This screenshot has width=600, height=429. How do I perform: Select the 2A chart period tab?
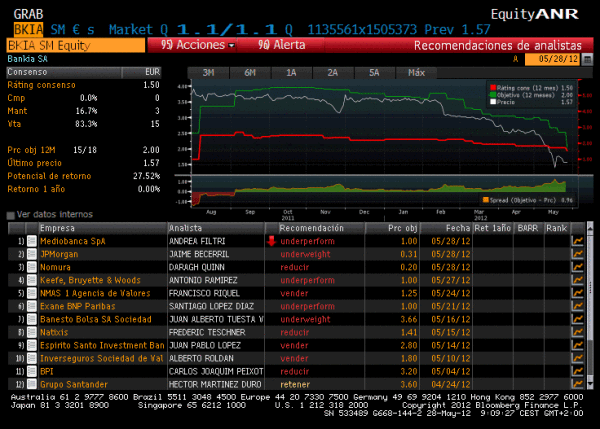333,72
